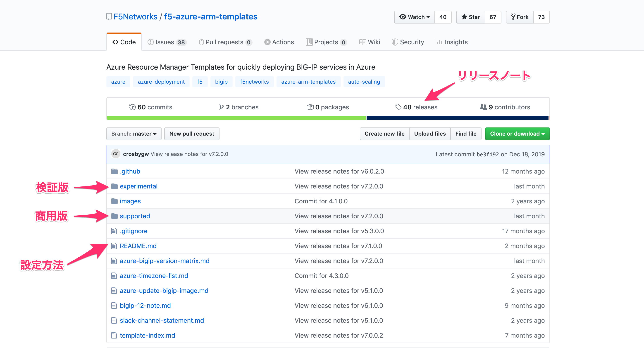Click the releases tag icon

[398, 107]
